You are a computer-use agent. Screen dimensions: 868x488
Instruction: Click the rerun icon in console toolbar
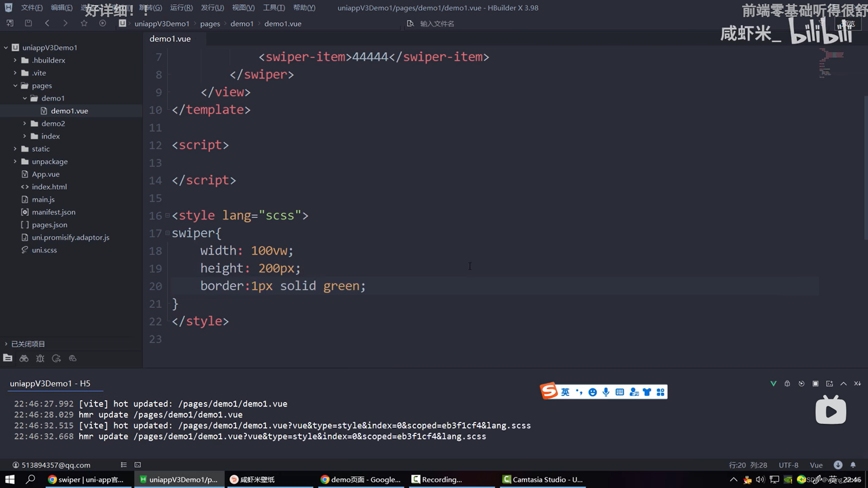coord(802,384)
